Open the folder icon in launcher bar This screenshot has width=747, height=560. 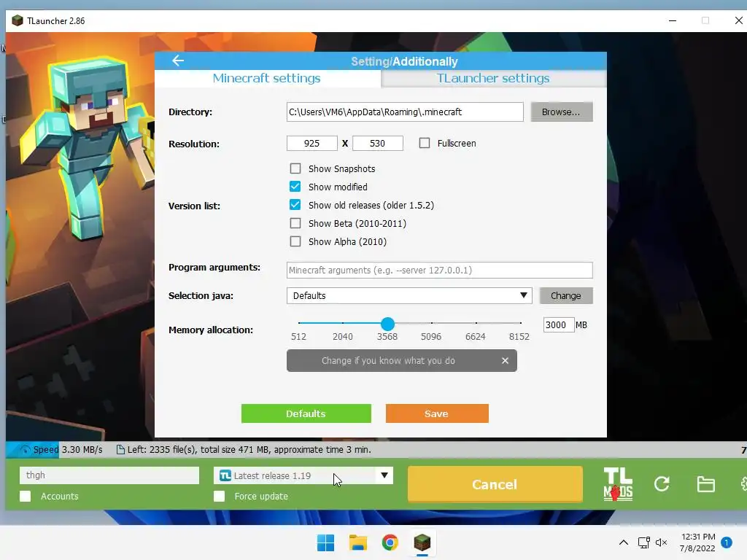point(705,484)
